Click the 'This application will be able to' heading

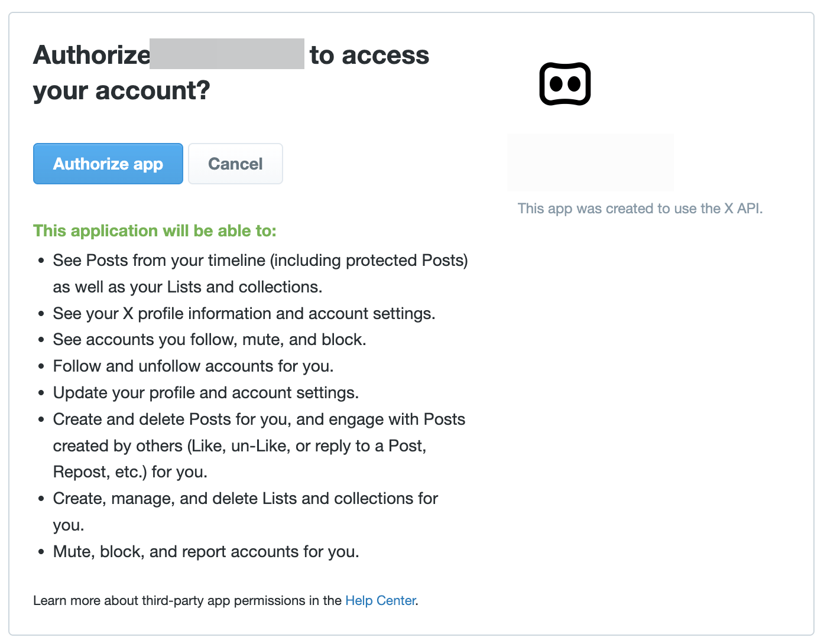(154, 230)
